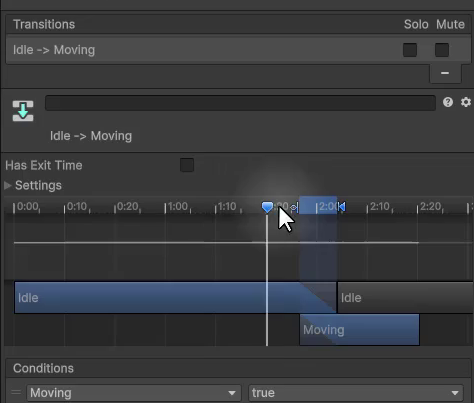
Task: Open the true condition value dropdown
Action: click(x=356, y=393)
